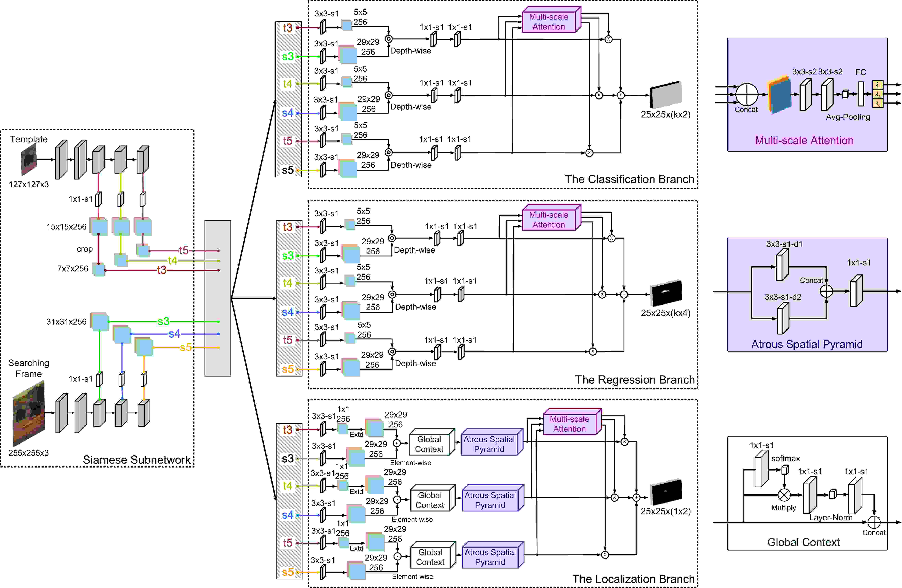Screen dimensions: 902x588
Task: Select the '15x15x256' feature size label
Action: click(x=66, y=227)
